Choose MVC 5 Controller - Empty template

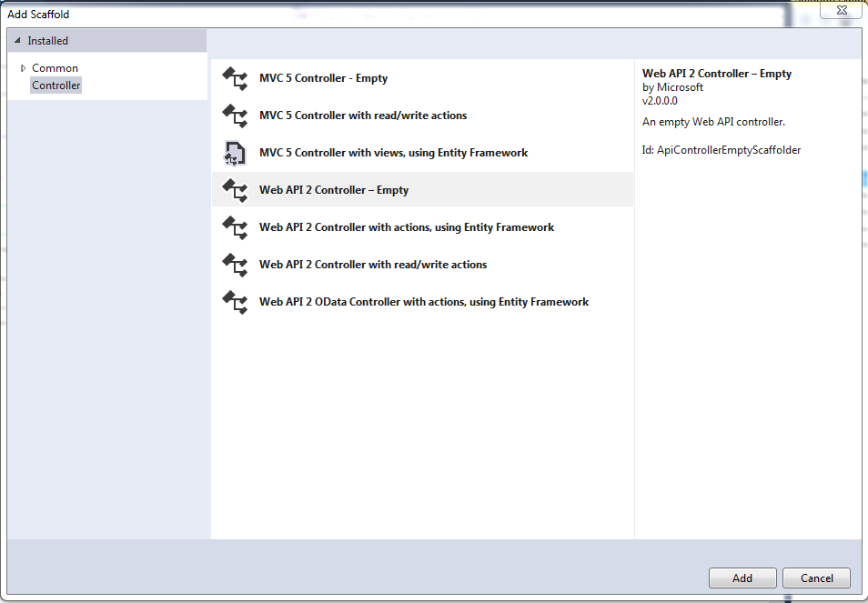422,78
